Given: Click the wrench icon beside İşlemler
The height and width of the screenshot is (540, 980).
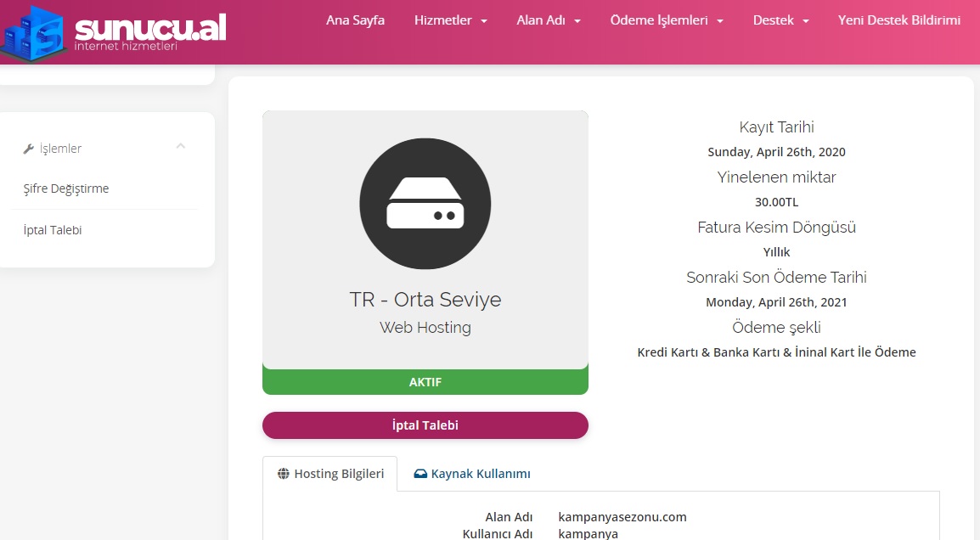Looking at the screenshot, I should pyautogui.click(x=28, y=149).
